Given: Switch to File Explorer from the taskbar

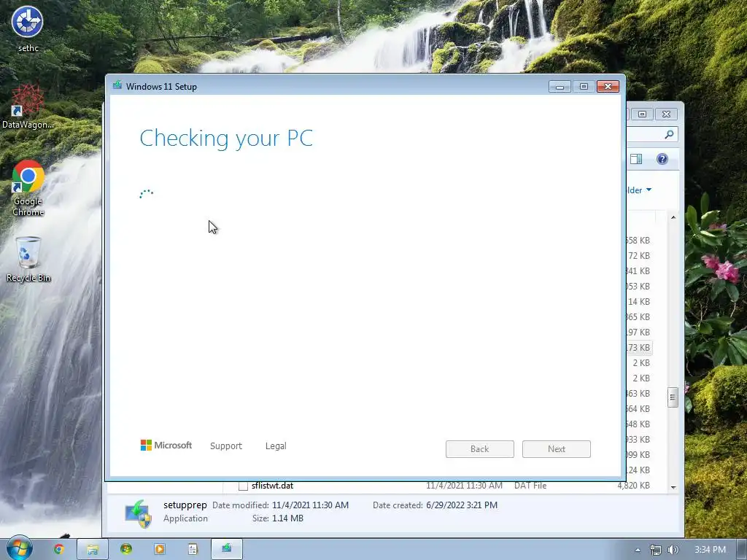Looking at the screenshot, I should tap(93, 549).
